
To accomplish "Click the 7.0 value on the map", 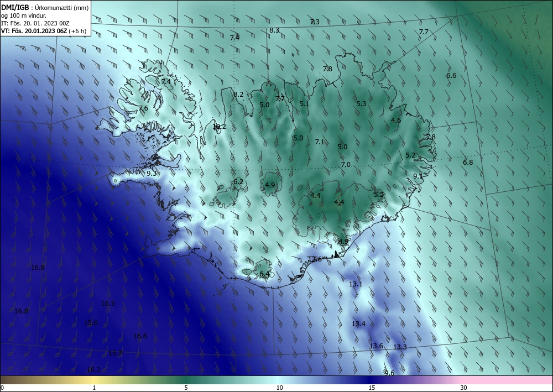I will (346, 165).
